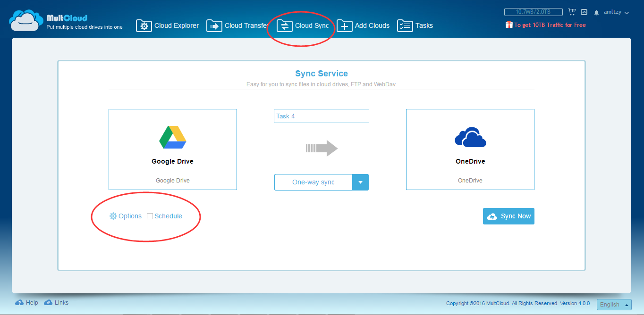Expand the amltzy account menu
This screenshot has width=644, height=315.
[x=616, y=13]
